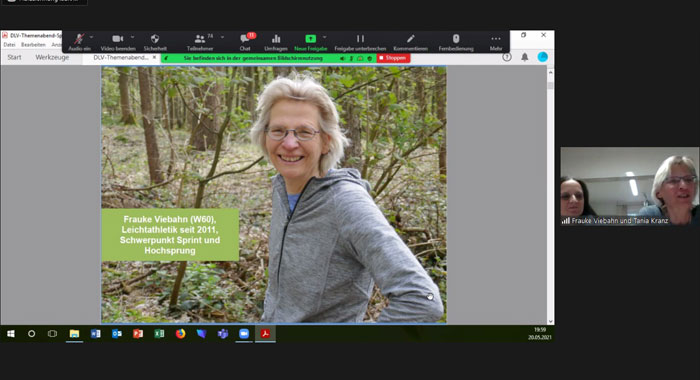Select Frauke Viebahn und Tania Kranz video tile
The width and height of the screenshot is (700, 380).
629,186
